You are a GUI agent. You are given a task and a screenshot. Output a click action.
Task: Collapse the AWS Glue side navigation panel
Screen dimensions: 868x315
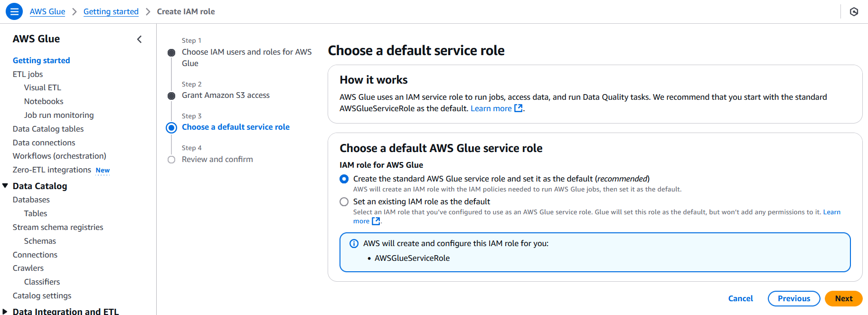pyautogui.click(x=139, y=39)
